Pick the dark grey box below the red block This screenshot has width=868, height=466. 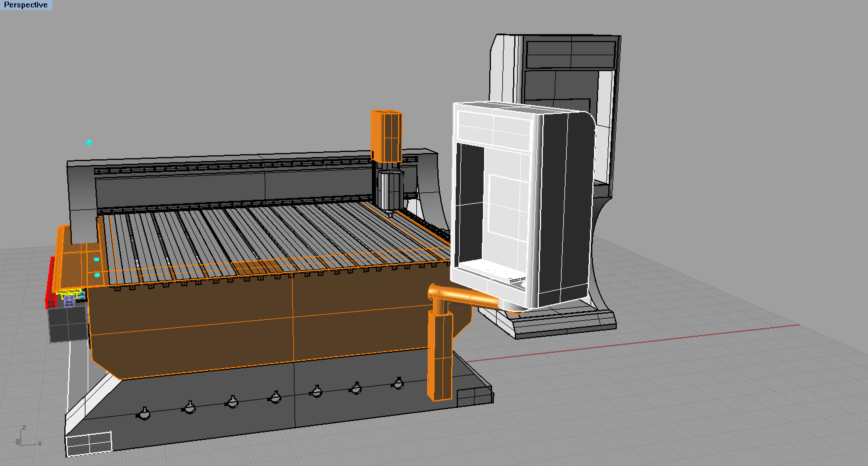(x=67, y=324)
